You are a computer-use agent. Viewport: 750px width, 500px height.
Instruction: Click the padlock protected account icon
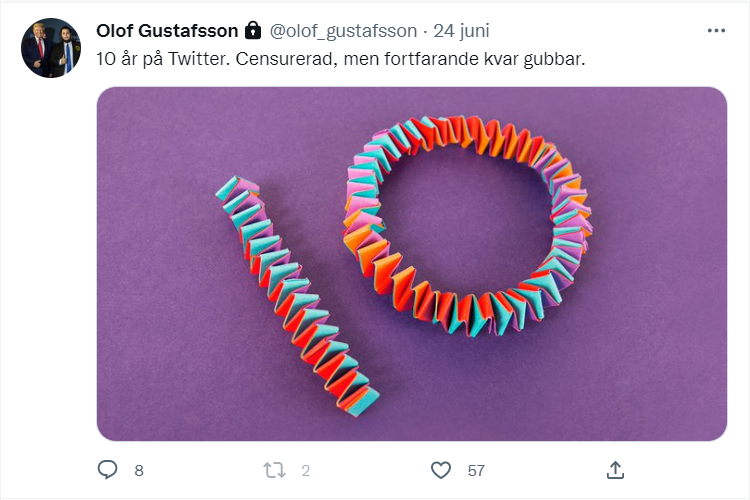(253, 31)
